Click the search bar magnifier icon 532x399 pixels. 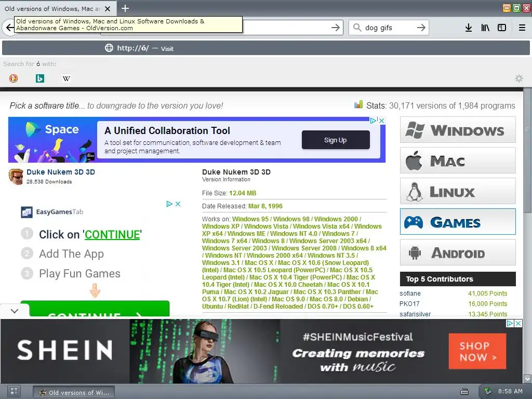pos(357,28)
